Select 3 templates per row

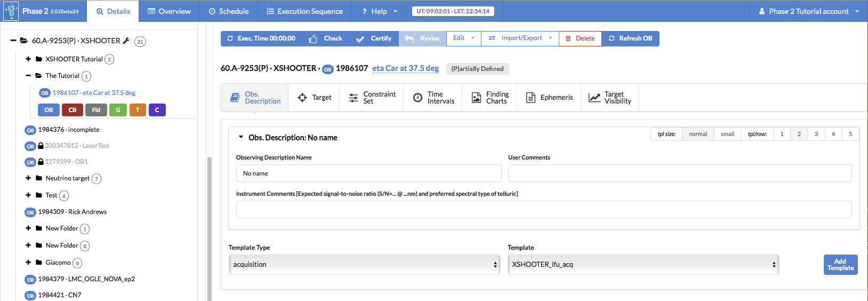click(x=816, y=134)
